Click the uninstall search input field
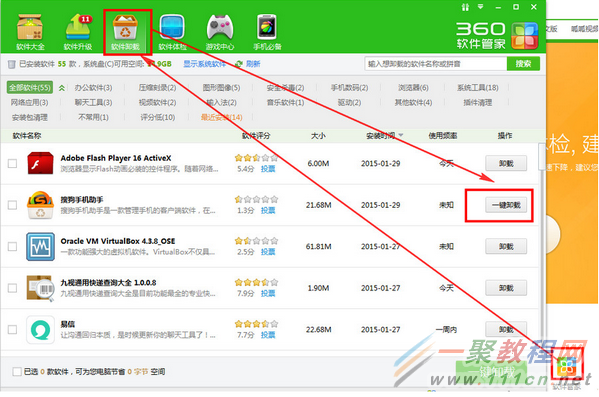 coord(436,64)
